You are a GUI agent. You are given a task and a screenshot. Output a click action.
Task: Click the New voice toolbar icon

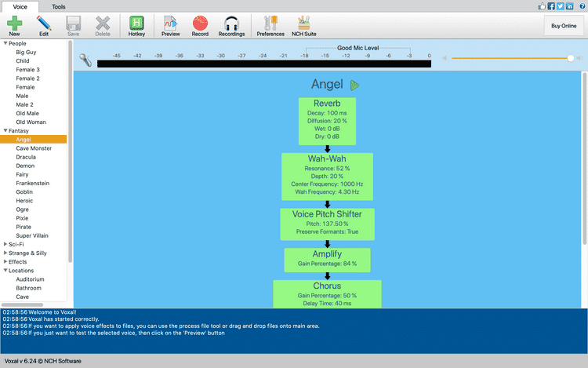click(x=14, y=24)
